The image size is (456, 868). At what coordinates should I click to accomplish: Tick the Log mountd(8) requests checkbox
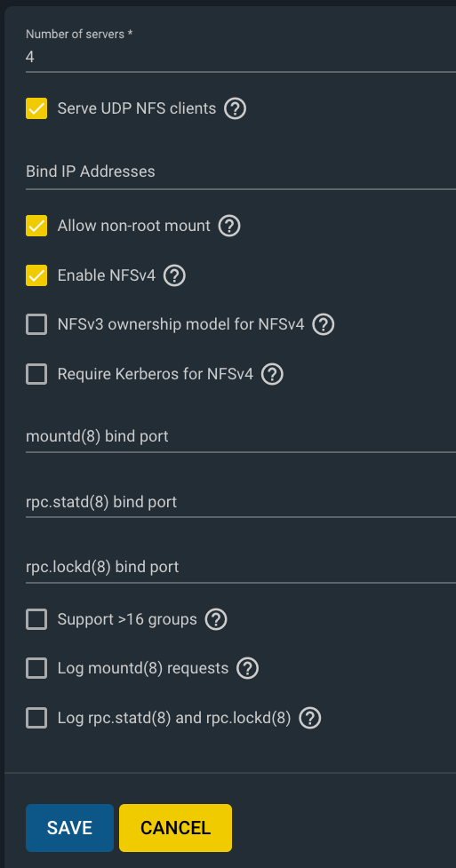pyautogui.click(x=36, y=669)
